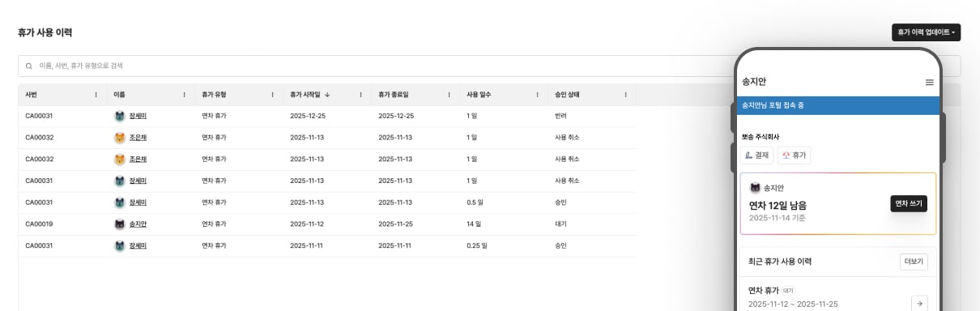This screenshot has width=980, height=311.
Task: Click the 연차 쓰기 button
Action: click(908, 203)
